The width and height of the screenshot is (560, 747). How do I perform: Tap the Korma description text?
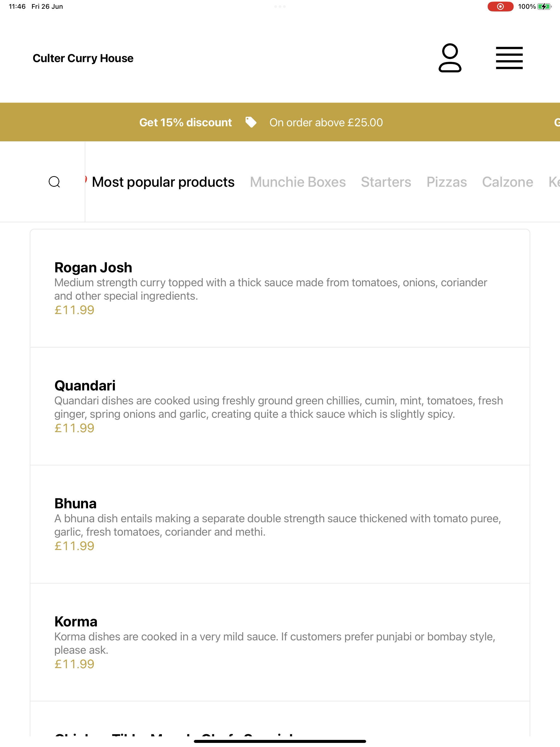click(x=275, y=643)
